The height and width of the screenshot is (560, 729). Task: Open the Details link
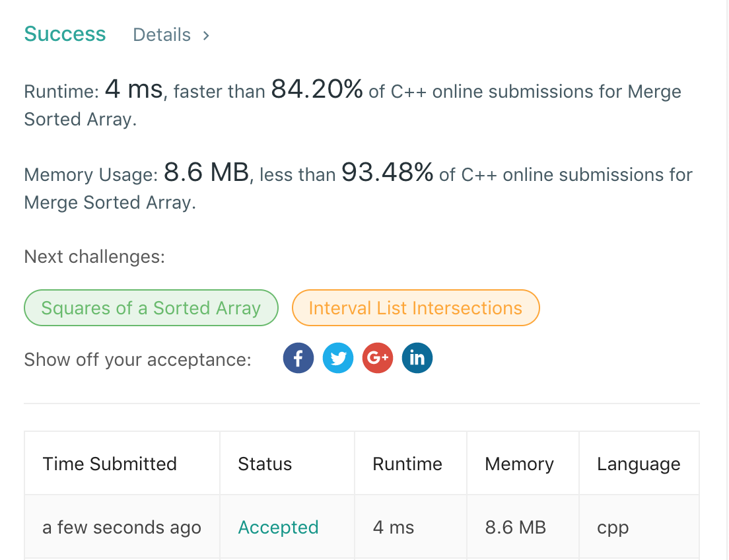coord(162,35)
